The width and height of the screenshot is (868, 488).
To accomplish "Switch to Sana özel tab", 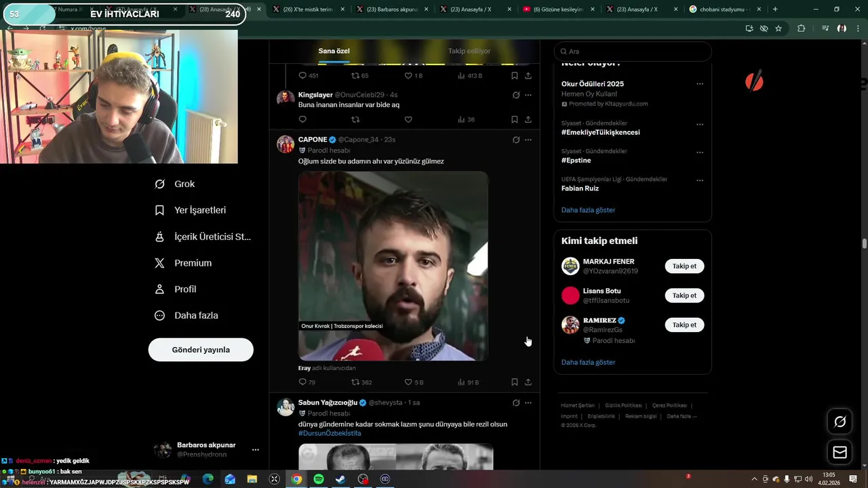I will tap(334, 51).
